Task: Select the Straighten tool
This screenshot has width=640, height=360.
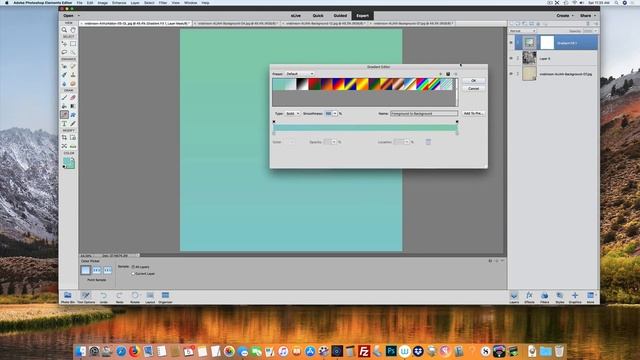Action: pos(73,146)
